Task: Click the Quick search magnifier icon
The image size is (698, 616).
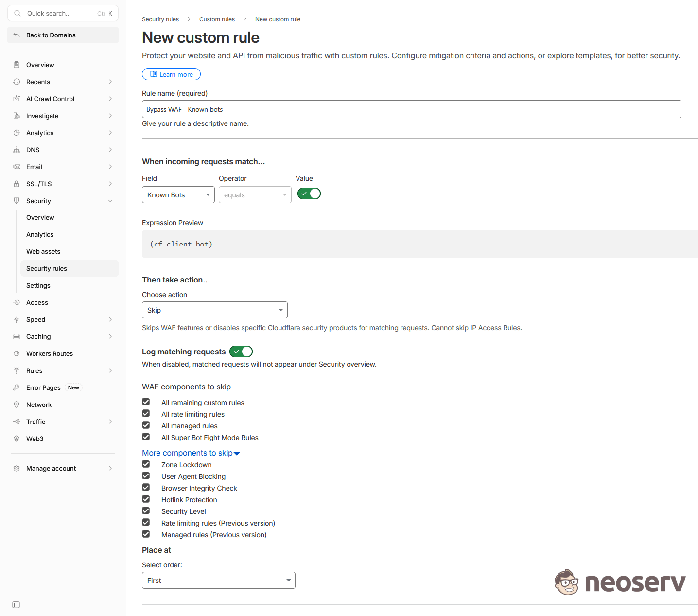Action: 17,13
